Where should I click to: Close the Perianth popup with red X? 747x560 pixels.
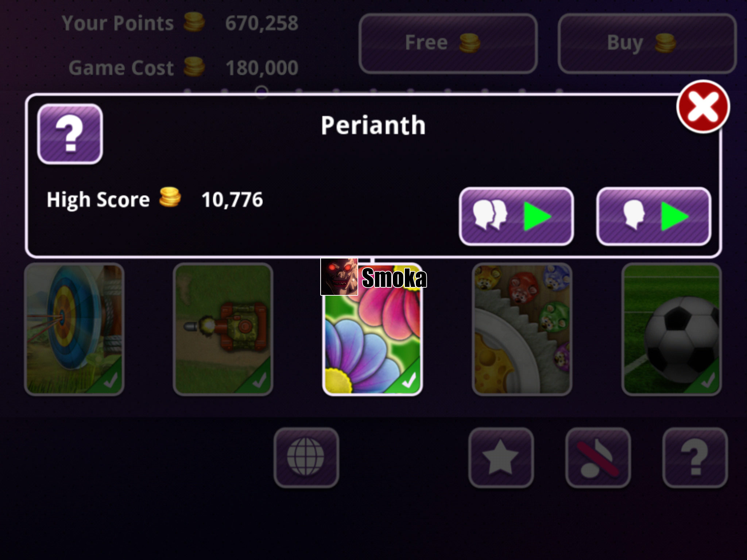click(703, 106)
